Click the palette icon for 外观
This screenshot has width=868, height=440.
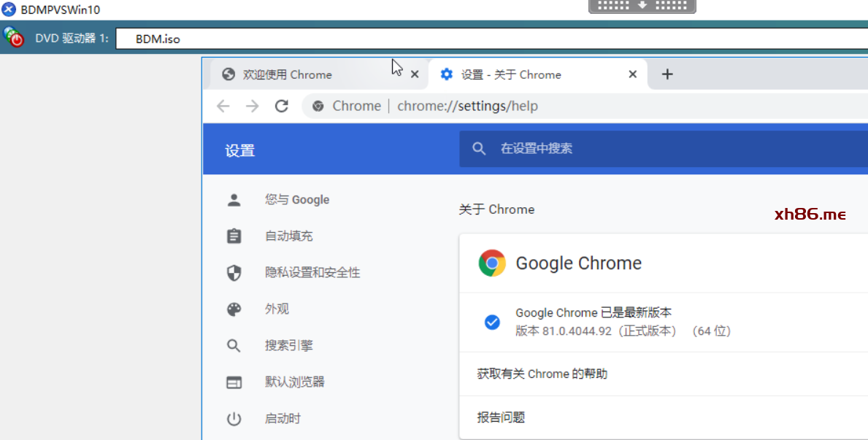[x=234, y=309]
